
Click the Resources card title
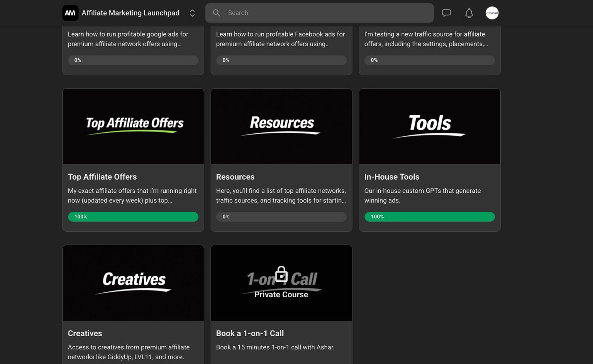click(235, 177)
